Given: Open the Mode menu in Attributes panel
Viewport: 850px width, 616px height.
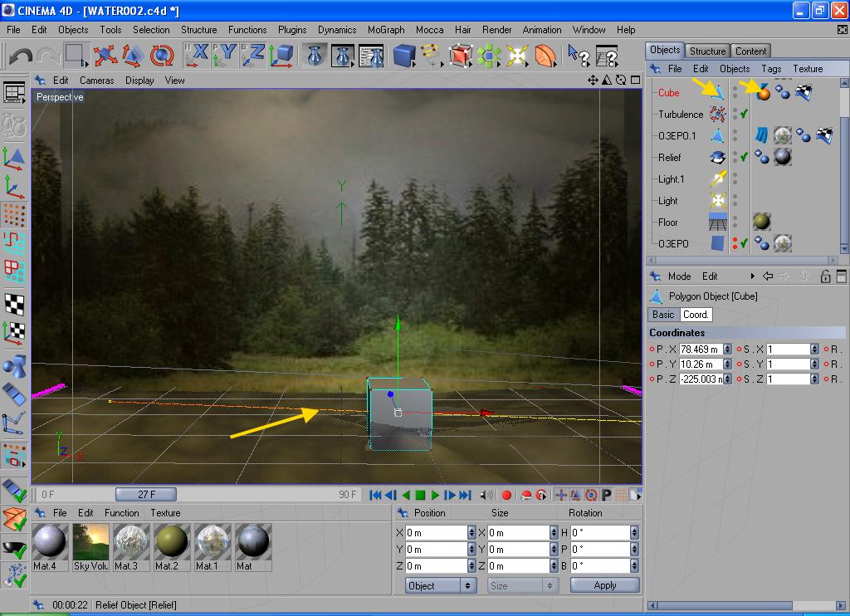Looking at the screenshot, I should click(679, 276).
